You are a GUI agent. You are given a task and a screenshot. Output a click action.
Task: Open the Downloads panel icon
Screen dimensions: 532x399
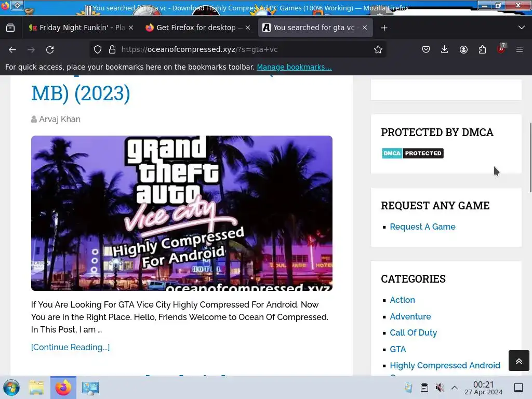click(445, 49)
